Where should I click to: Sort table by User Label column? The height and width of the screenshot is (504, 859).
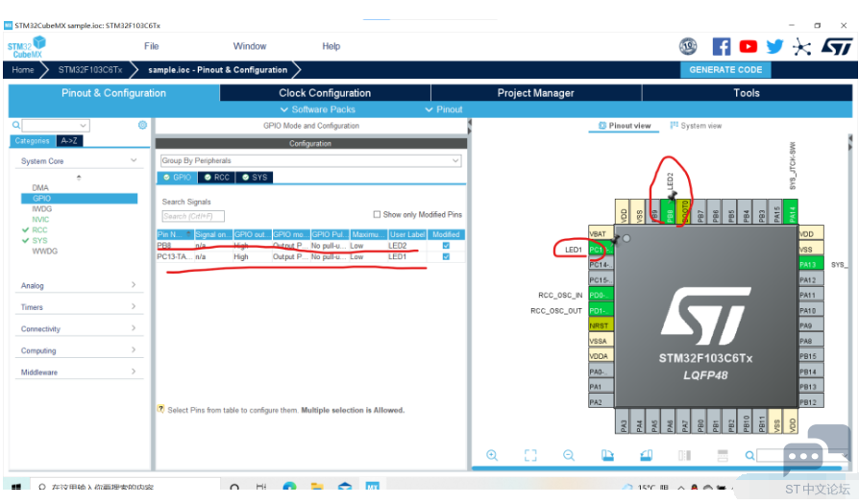coord(407,234)
